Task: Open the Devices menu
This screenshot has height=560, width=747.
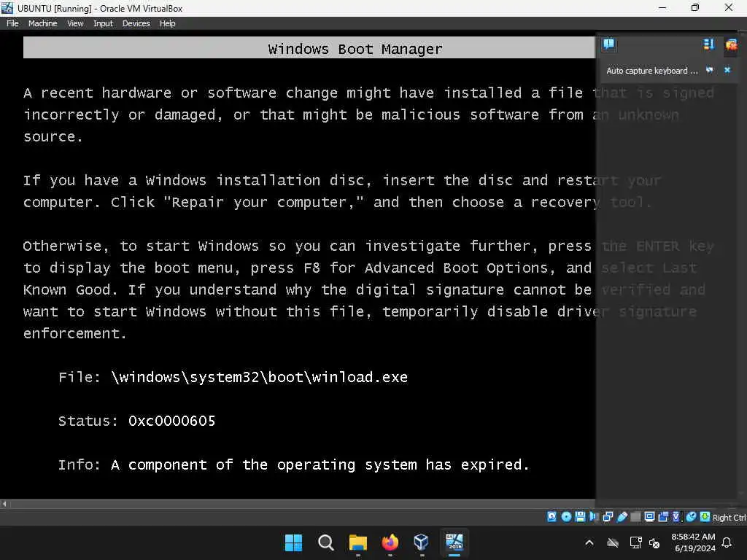Action: coord(136,23)
